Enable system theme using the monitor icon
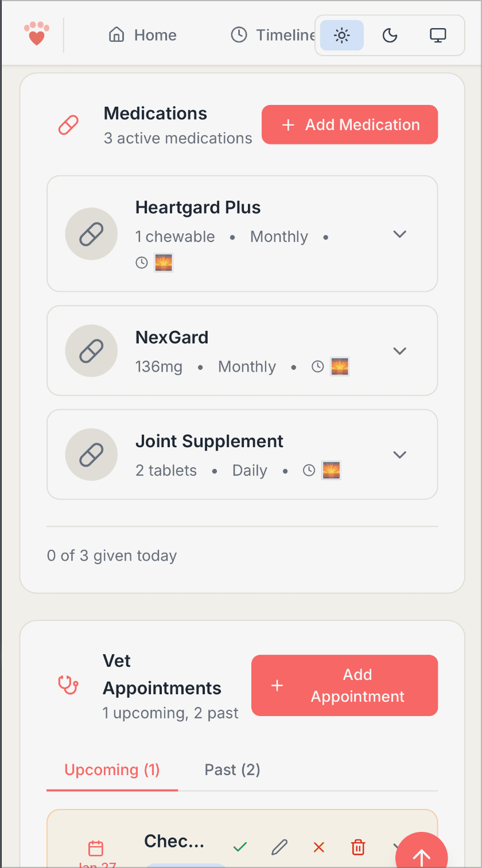The width and height of the screenshot is (482, 868). coord(438,35)
